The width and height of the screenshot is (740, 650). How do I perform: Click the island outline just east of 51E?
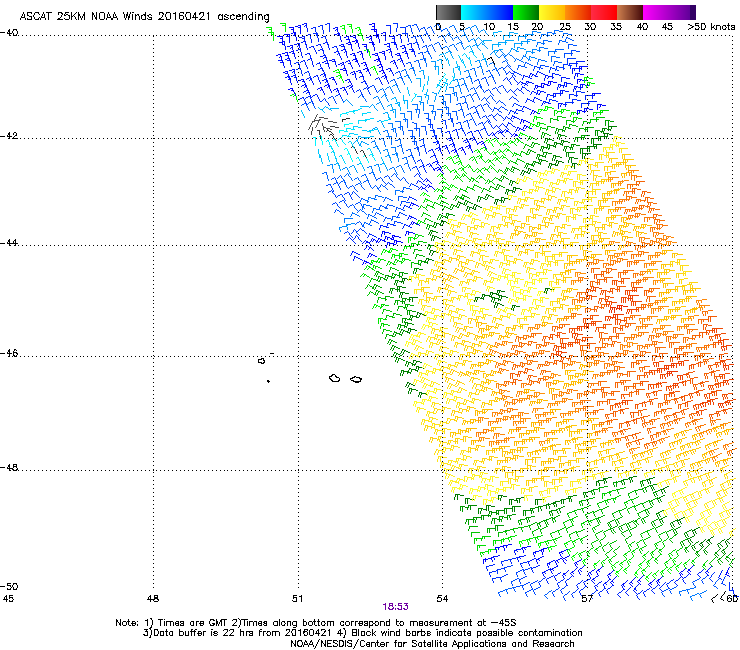pos(335,378)
